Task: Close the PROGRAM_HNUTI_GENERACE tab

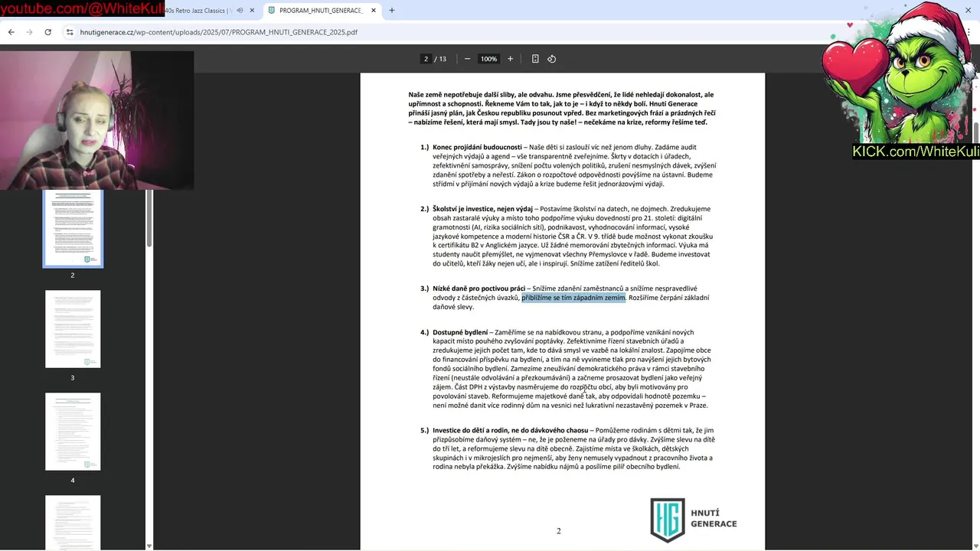Action: click(374, 11)
